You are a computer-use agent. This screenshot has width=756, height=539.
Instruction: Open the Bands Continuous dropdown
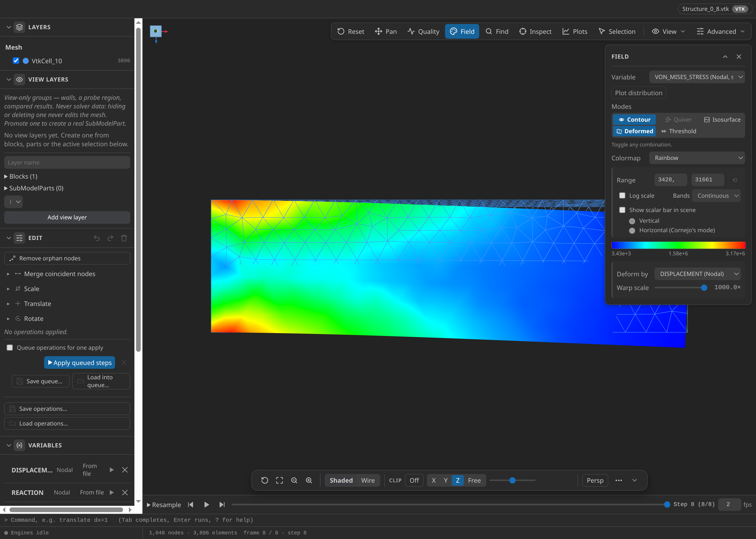[716, 195]
